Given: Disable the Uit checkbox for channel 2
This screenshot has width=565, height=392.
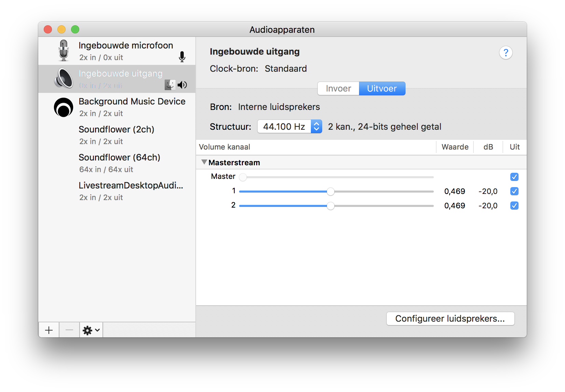Looking at the screenshot, I should [514, 206].
